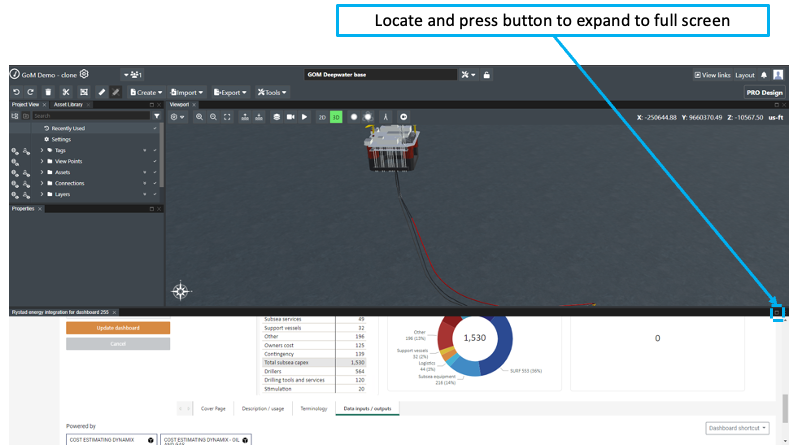The height and width of the screenshot is (445, 794).
Task: Toggle visibility check for Connections row
Action: point(155,183)
